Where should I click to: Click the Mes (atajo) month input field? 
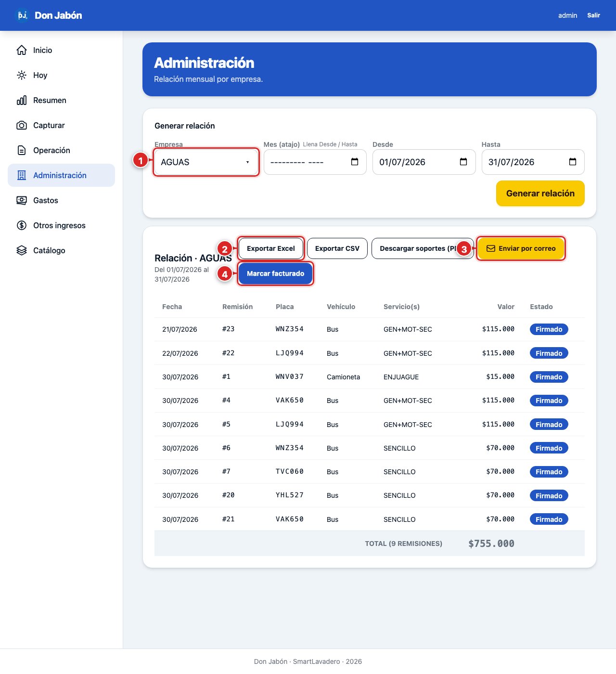pos(315,162)
